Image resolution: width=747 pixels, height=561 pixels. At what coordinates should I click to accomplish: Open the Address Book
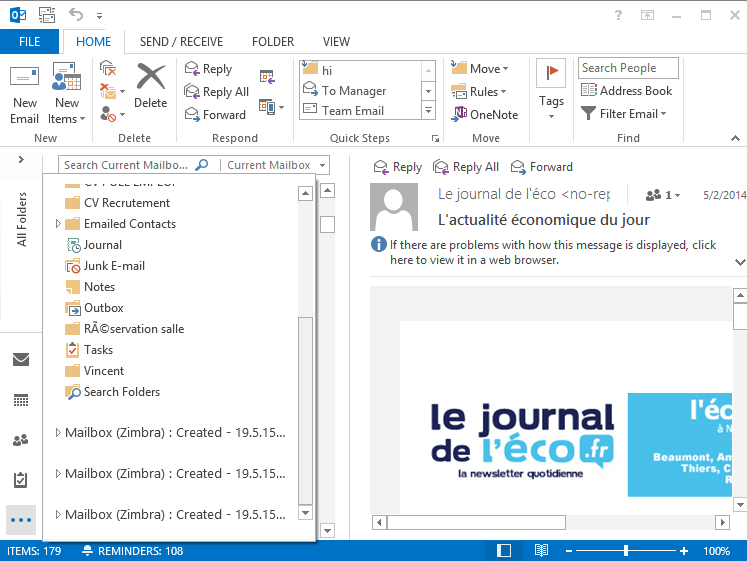626,90
